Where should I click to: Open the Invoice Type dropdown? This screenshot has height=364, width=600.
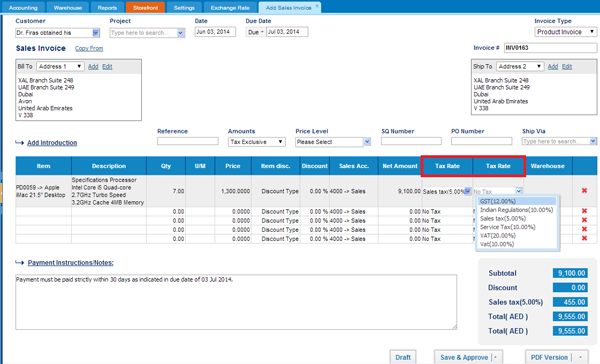point(566,32)
